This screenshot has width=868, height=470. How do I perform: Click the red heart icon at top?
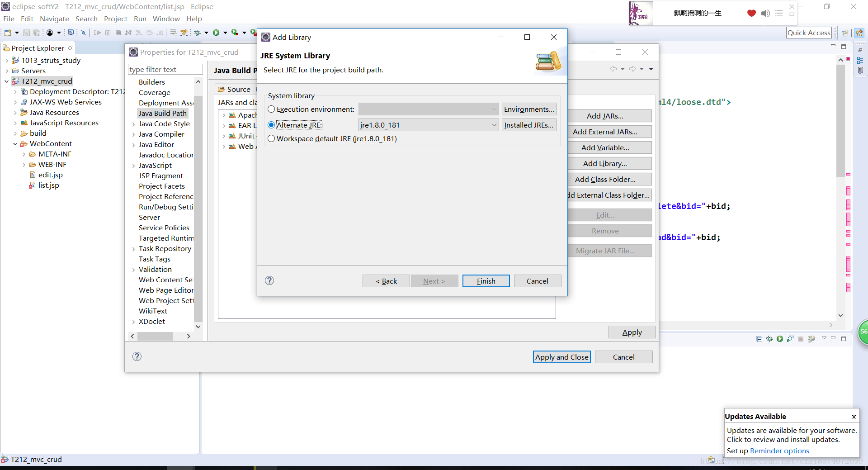coord(751,13)
